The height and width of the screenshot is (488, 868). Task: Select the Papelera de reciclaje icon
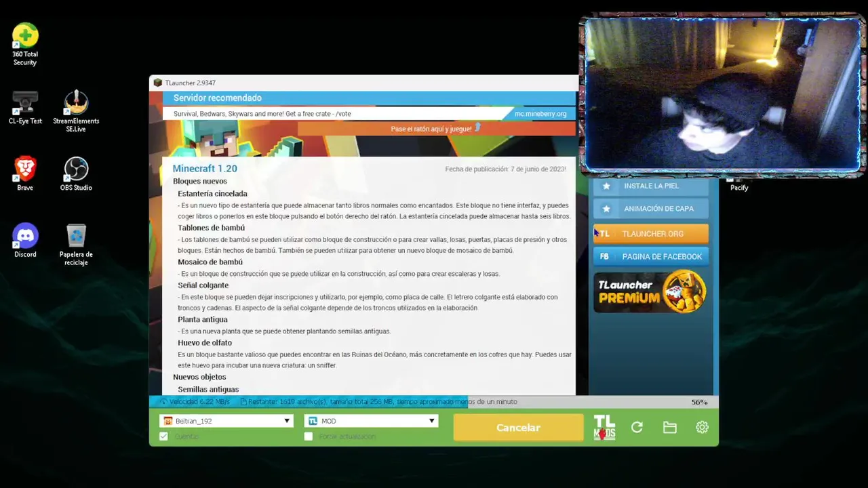click(x=76, y=245)
